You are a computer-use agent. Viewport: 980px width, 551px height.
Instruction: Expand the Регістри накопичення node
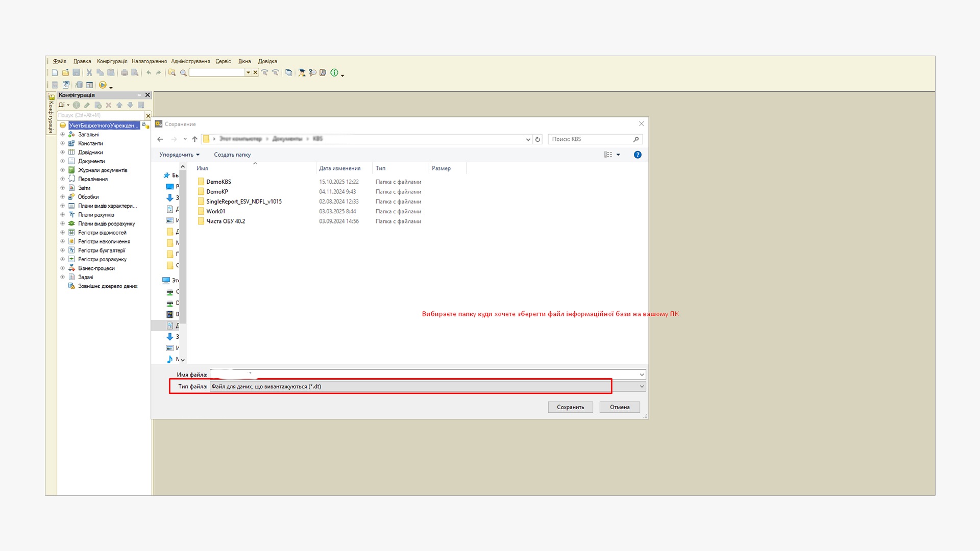point(63,241)
